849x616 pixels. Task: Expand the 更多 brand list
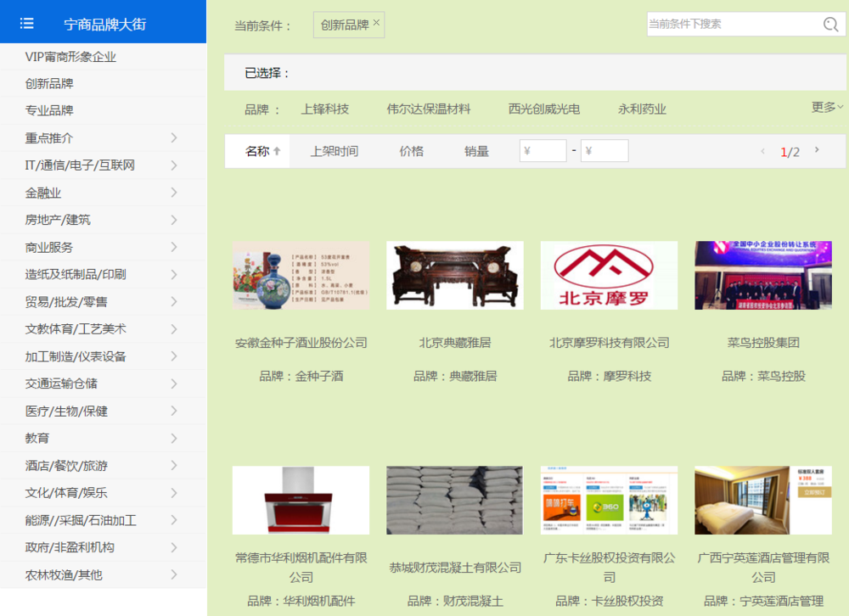click(827, 107)
